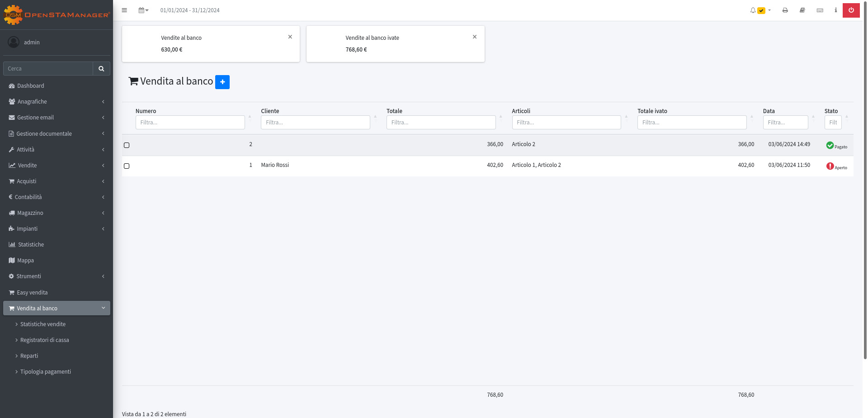The height and width of the screenshot is (418, 868).
Task: Select the checkbox for sale number 2
Action: (x=127, y=145)
